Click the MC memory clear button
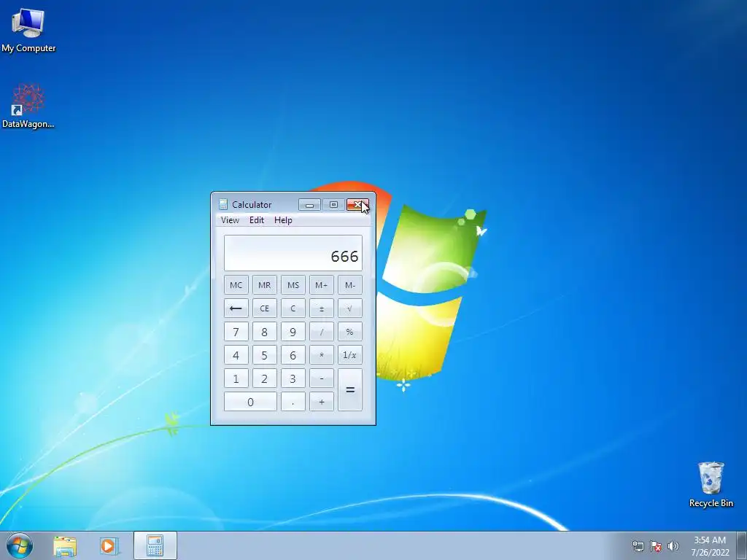 pyautogui.click(x=236, y=285)
